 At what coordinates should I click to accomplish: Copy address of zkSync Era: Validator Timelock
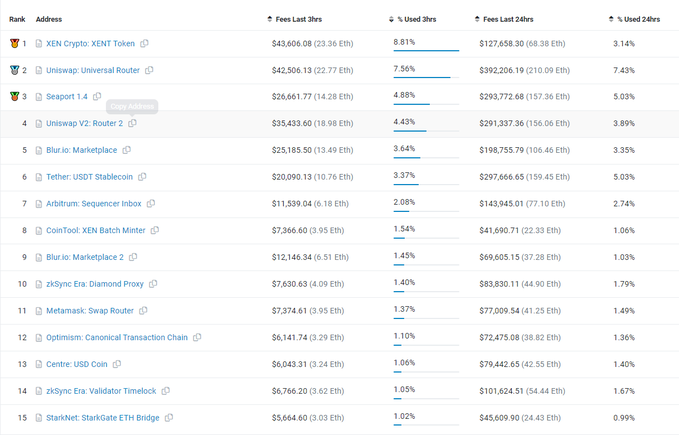165,391
